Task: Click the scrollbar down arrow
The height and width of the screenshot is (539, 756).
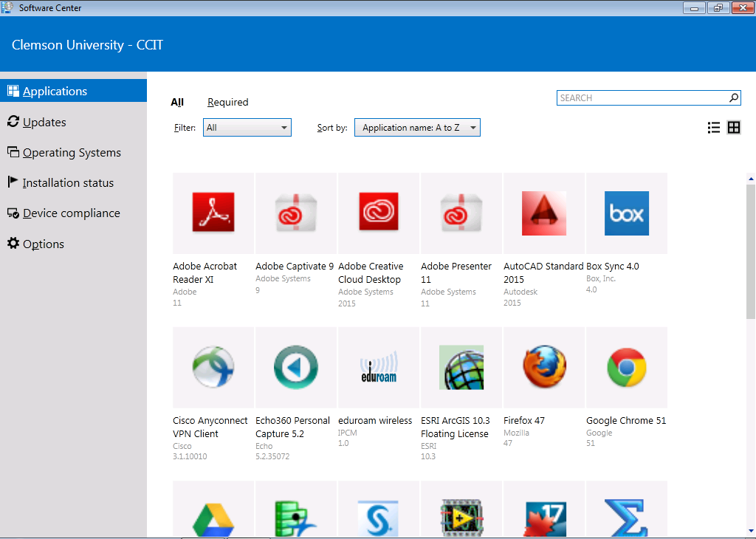Action: pos(751,531)
